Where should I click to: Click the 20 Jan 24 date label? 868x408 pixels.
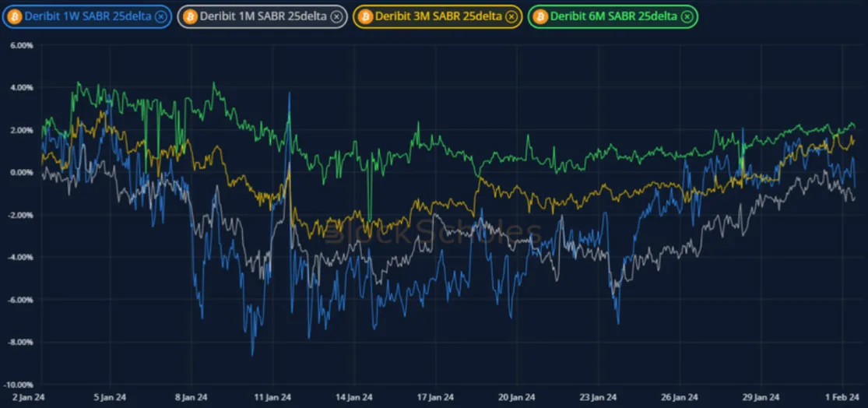coord(516,397)
